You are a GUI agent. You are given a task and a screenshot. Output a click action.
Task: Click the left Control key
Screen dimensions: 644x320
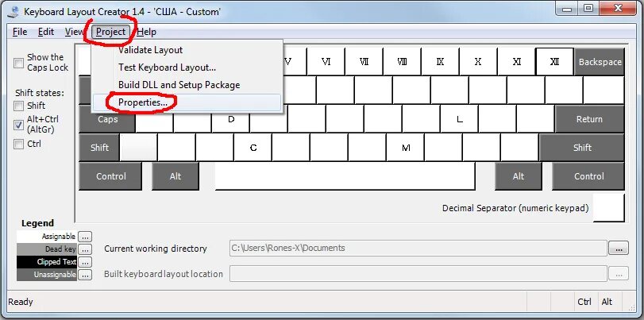(x=110, y=176)
